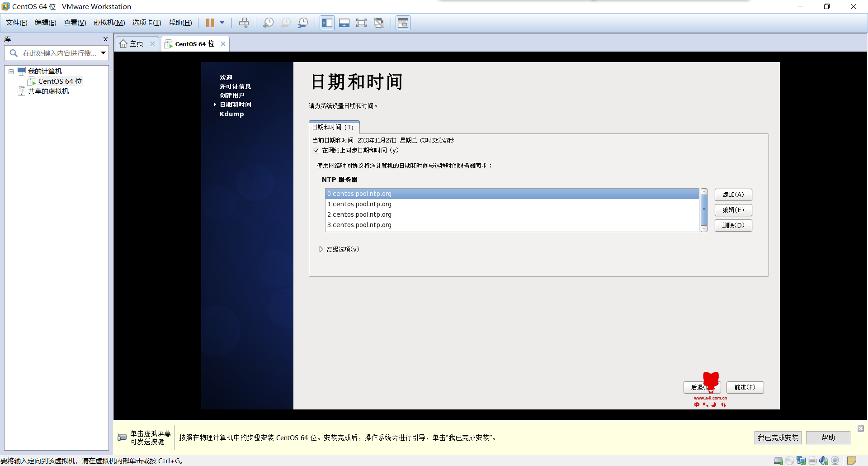Click 创建用户 step in the setup sidebar
Screen dimensions: 868x466
click(232, 95)
